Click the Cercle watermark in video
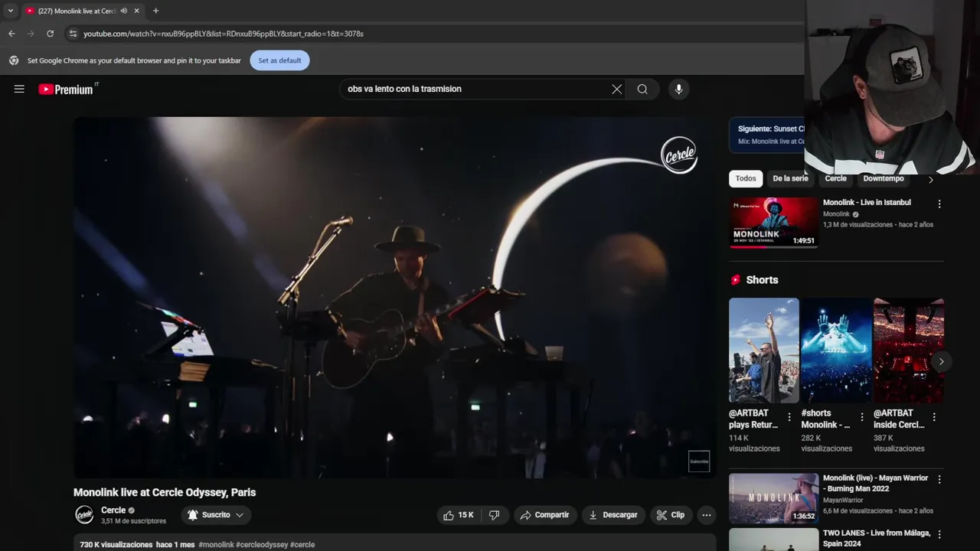Screen dimensions: 980x551 click(x=679, y=155)
